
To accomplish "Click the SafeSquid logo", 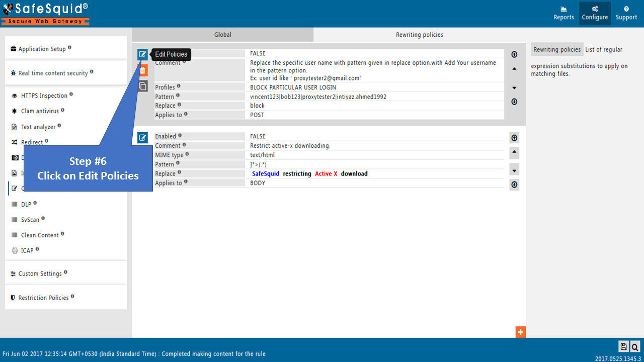I will click(x=45, y=14).
